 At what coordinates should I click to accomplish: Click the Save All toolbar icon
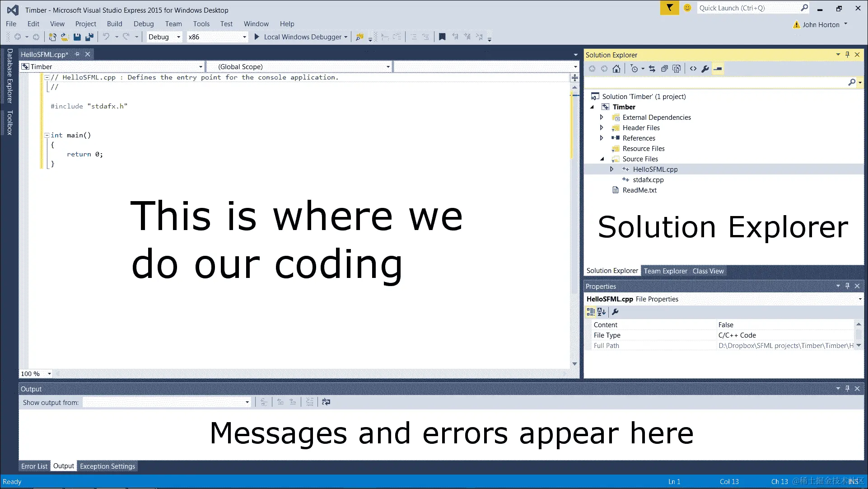pyautogui.click(x=89, y=37)
